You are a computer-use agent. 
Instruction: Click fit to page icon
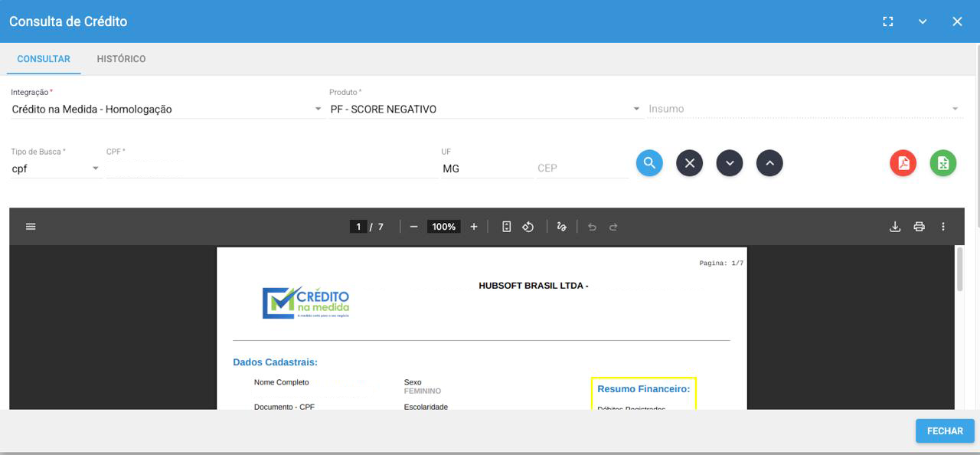506,227
